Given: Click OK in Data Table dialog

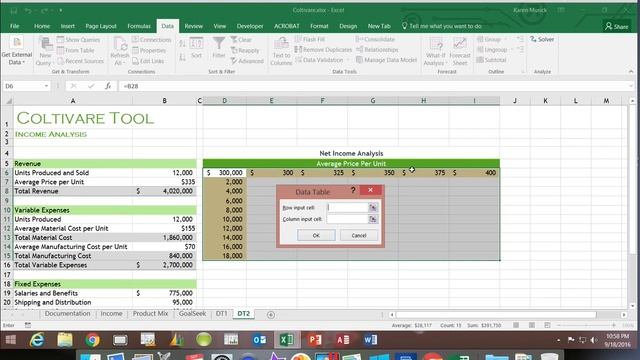Looking at the screenshot, I should 316,236.
